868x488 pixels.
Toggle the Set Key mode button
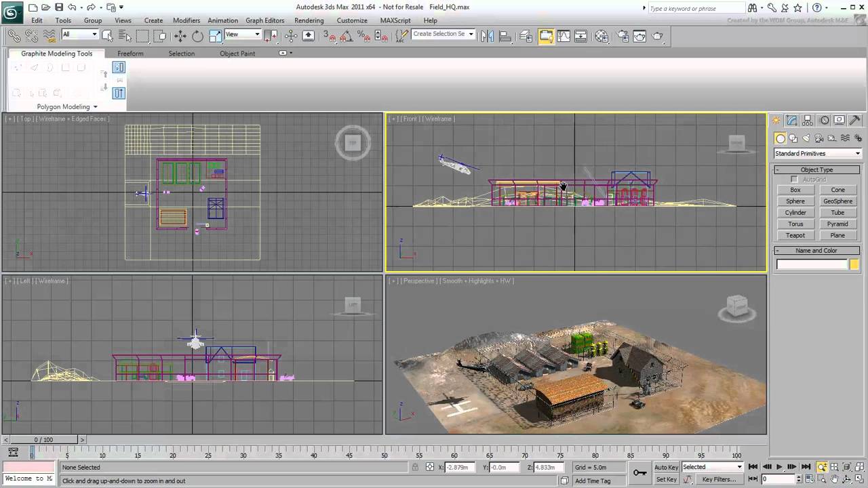(666, 479)
